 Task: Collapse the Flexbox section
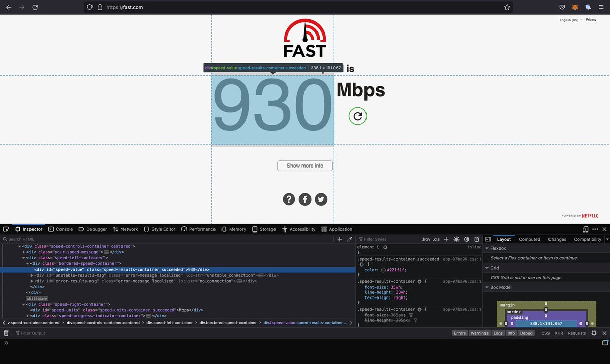tap(487, 248)
